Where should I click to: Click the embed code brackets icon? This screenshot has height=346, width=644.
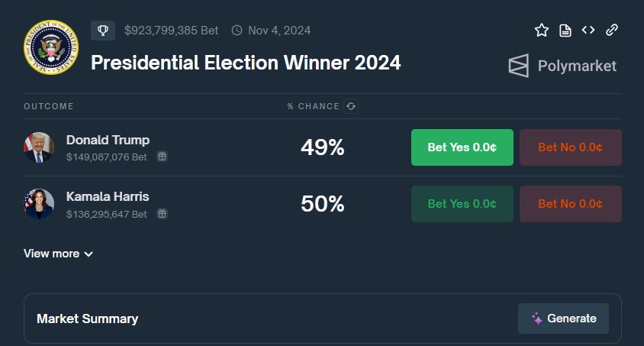click(x=588, y=30)
